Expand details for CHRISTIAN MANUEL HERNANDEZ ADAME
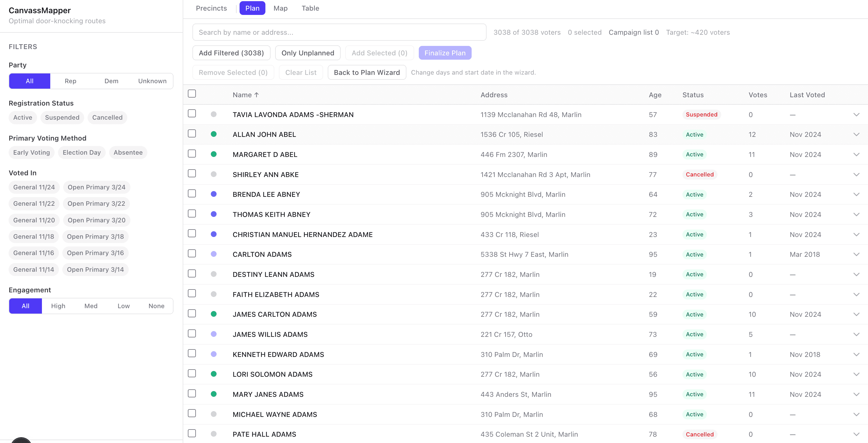868x443 pixels. 856,234
